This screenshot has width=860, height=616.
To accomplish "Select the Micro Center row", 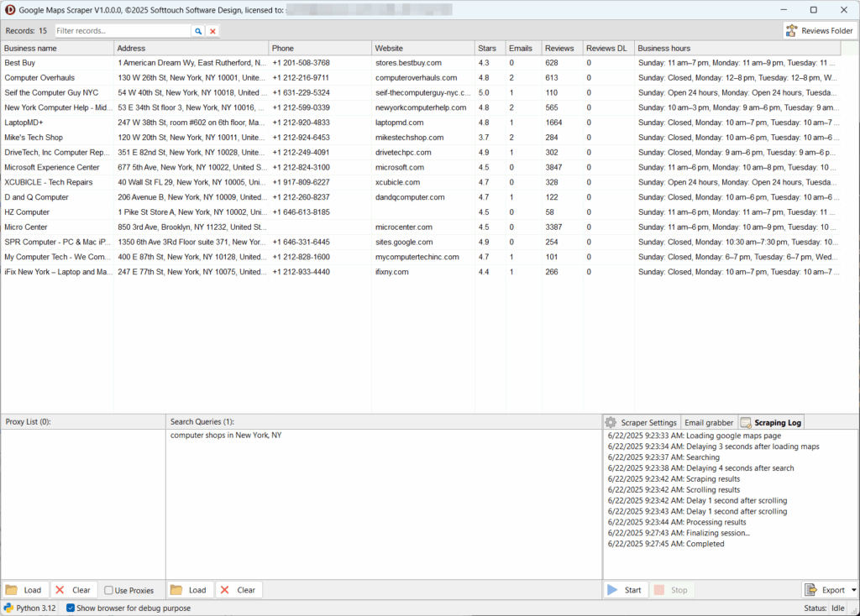I will tap(421, 227).
